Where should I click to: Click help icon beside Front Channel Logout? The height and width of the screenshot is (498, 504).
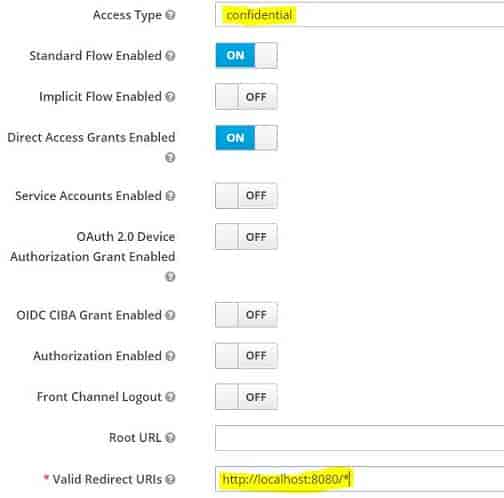[170, 397]
